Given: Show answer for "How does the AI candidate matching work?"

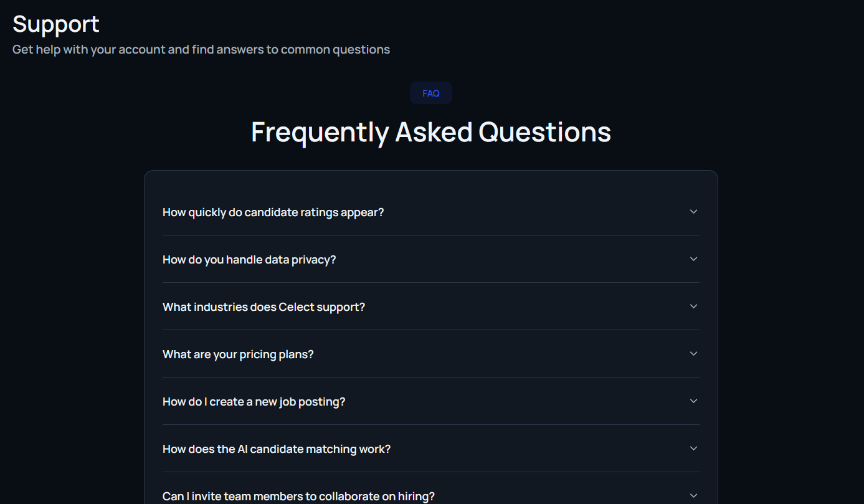Looking at the screenshot, I should 276,449.
